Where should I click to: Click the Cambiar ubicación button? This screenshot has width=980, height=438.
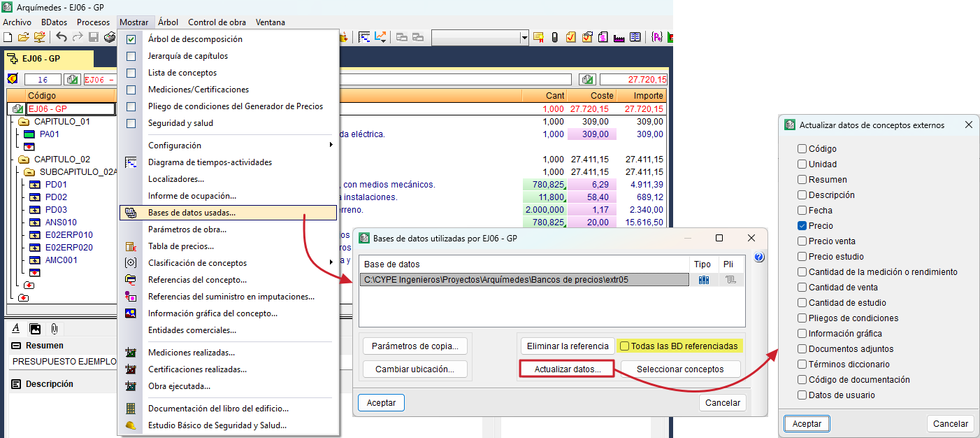coord(415,369)
